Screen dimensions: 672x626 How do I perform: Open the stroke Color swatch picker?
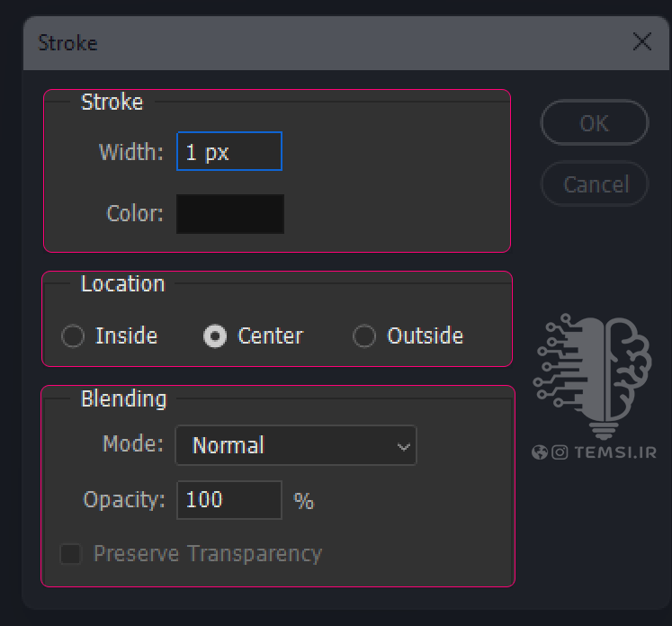pyautogui.click(x=230, y=214)
